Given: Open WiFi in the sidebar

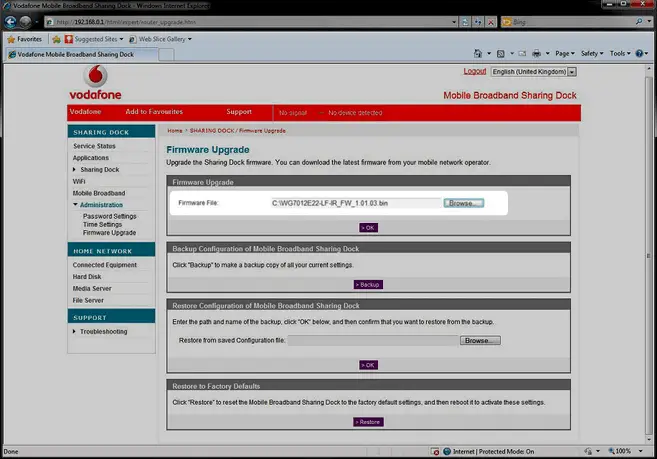Looking at the screenshot, I should click(79, 181).
